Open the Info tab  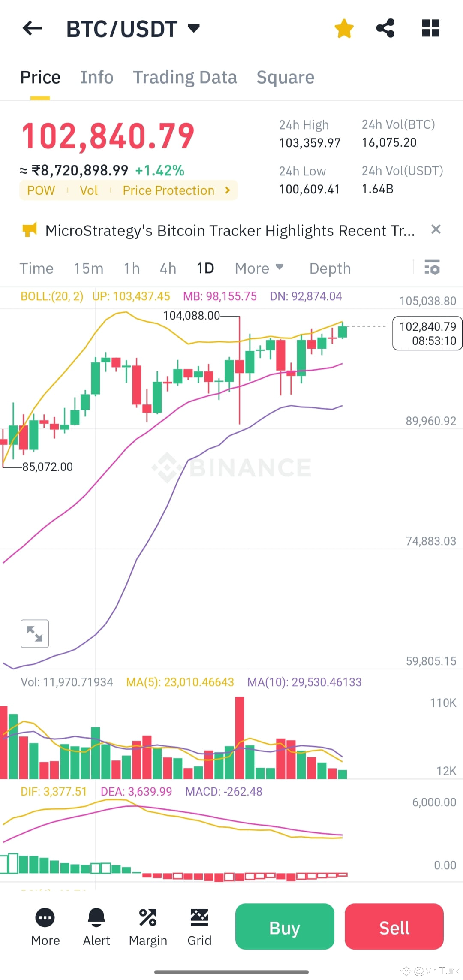coord(96,77)
